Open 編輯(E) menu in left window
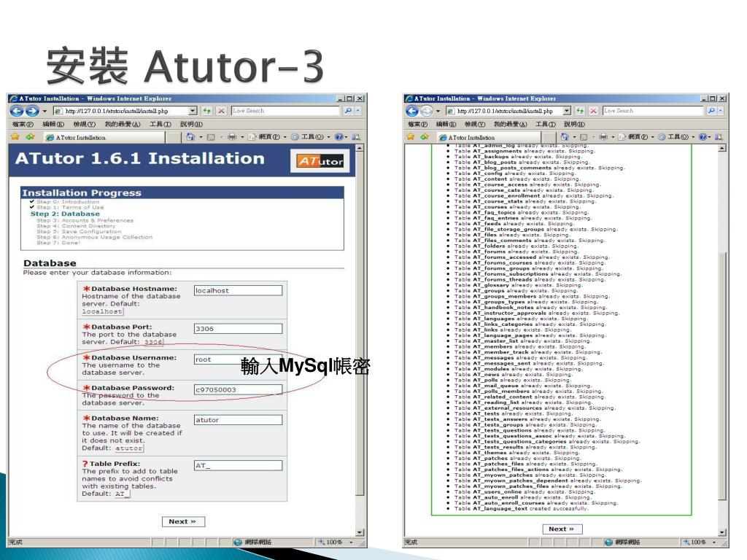This screenshot has height=560, width=747. pyautogui.click(x=53, y=124)
